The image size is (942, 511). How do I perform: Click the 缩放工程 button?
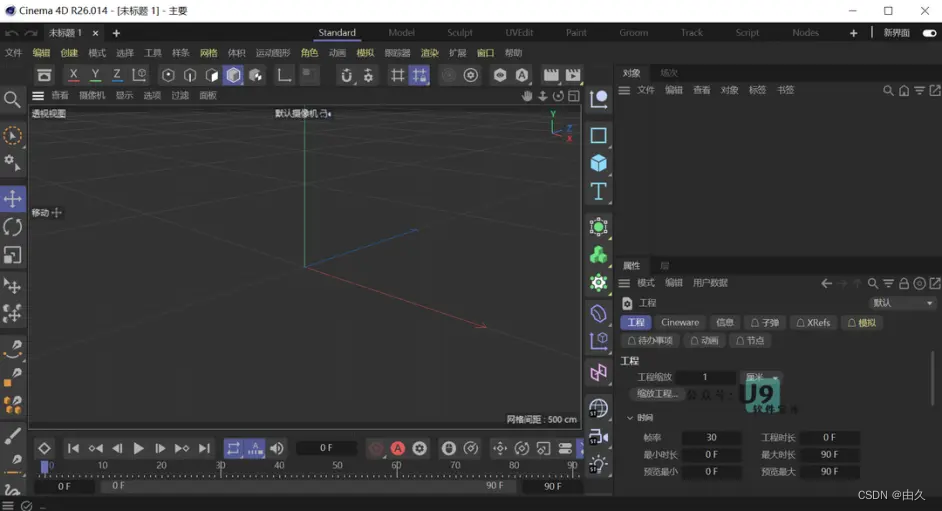[x=657, y=395]
